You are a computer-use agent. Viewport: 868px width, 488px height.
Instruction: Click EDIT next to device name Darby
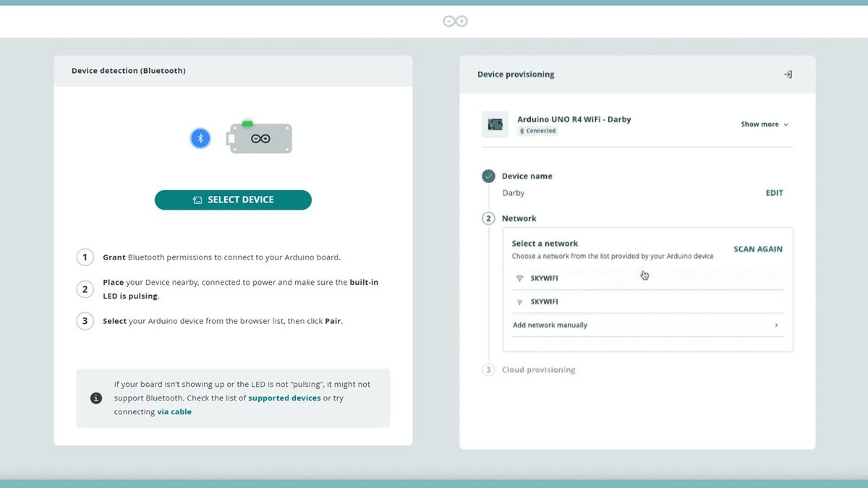click(x=774, y=193)
